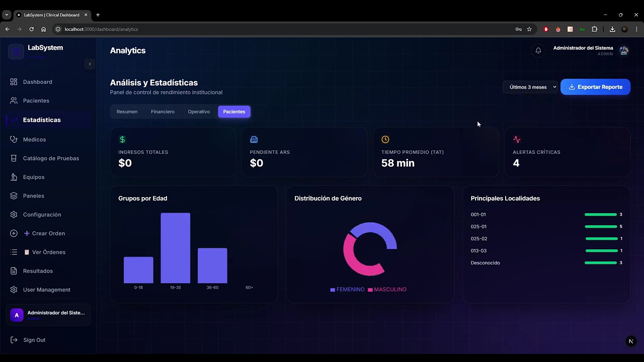Bookmark this page with star icon

(529, 29)
